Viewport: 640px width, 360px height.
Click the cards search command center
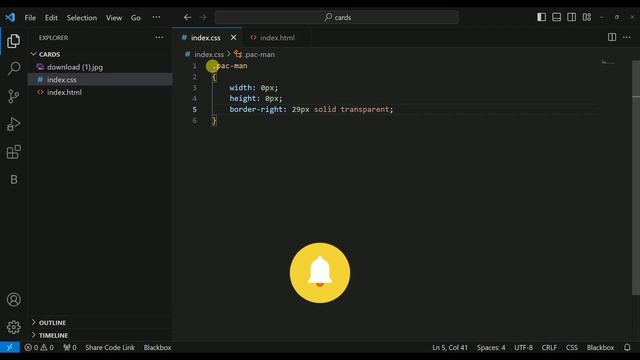(x=337, y=17)
